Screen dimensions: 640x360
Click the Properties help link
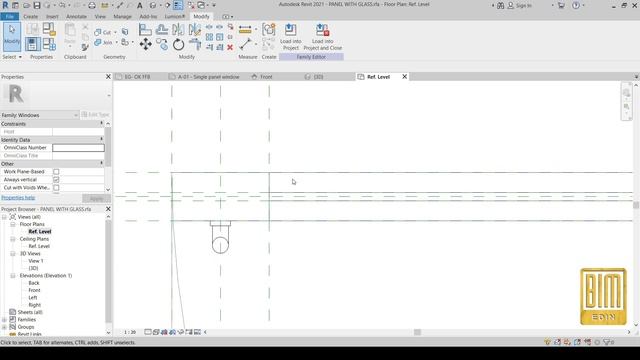point(18,198)
